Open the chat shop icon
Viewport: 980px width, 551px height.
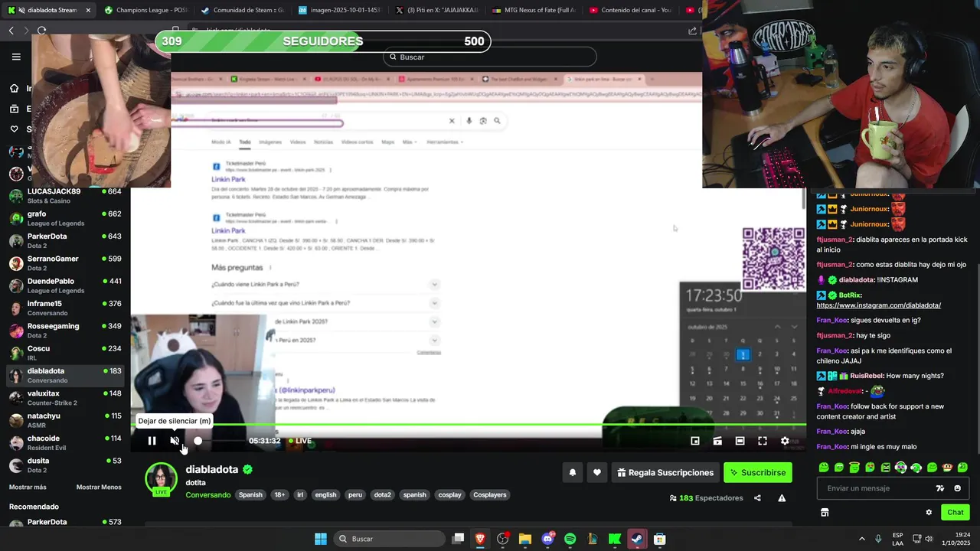pos(825,513)
